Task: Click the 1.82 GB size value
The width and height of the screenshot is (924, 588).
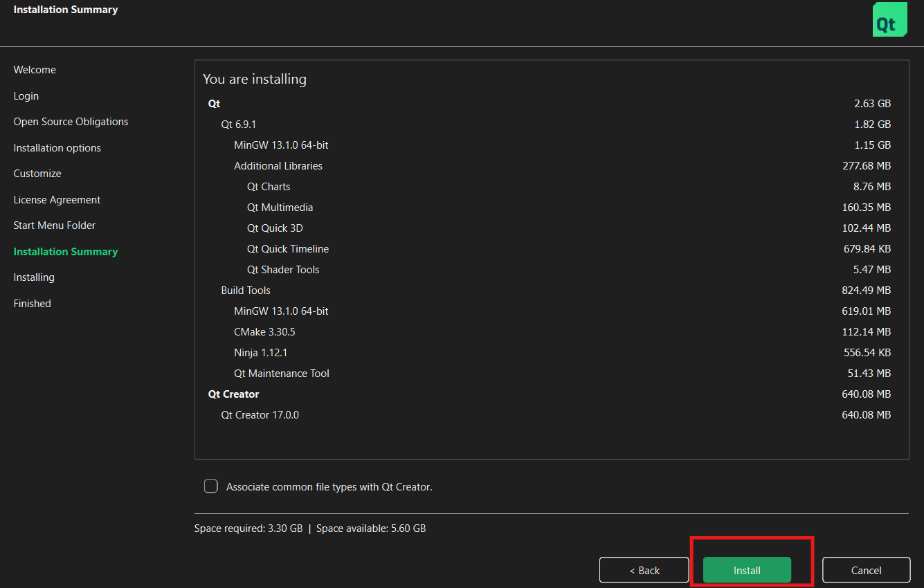Action: point(872,125)
